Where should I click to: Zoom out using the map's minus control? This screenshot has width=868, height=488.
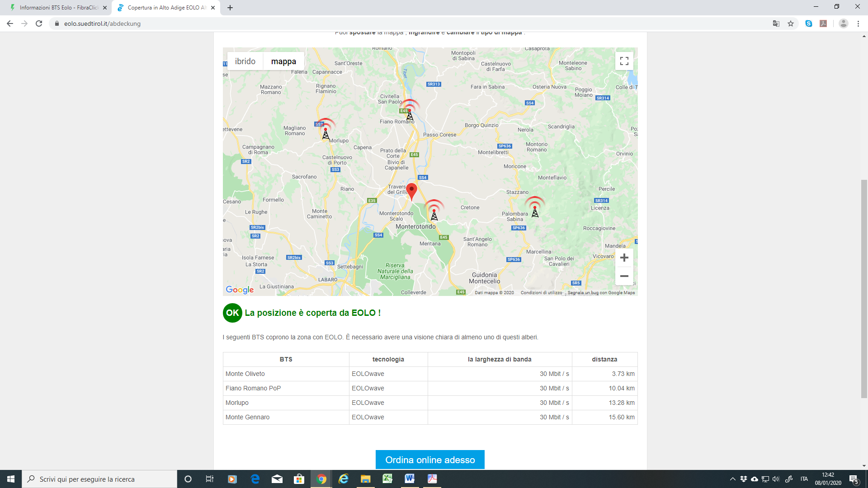pos(624,276)
